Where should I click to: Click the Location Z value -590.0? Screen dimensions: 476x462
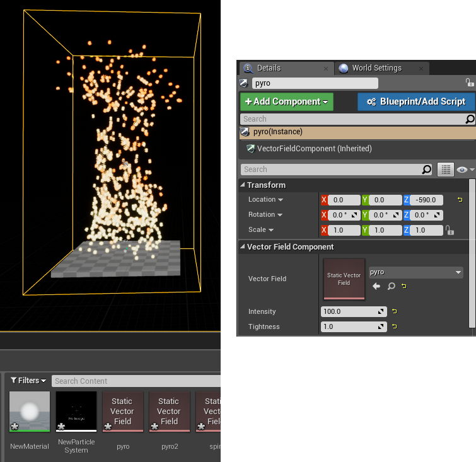pyautogui.click(x=426, y=200)
